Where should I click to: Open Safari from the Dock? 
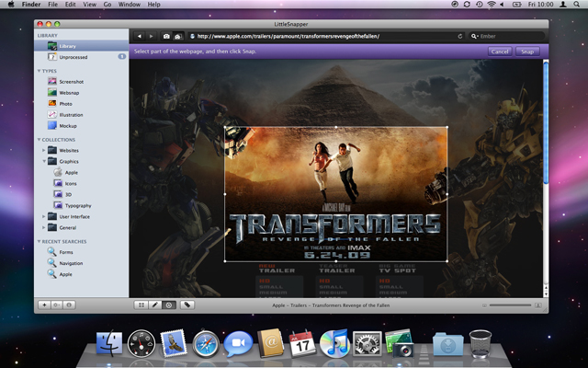(x=206, y=343)
